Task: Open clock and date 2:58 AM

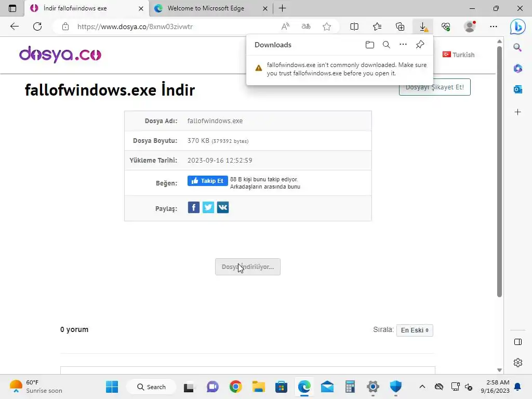Action: tap(495, 387)
